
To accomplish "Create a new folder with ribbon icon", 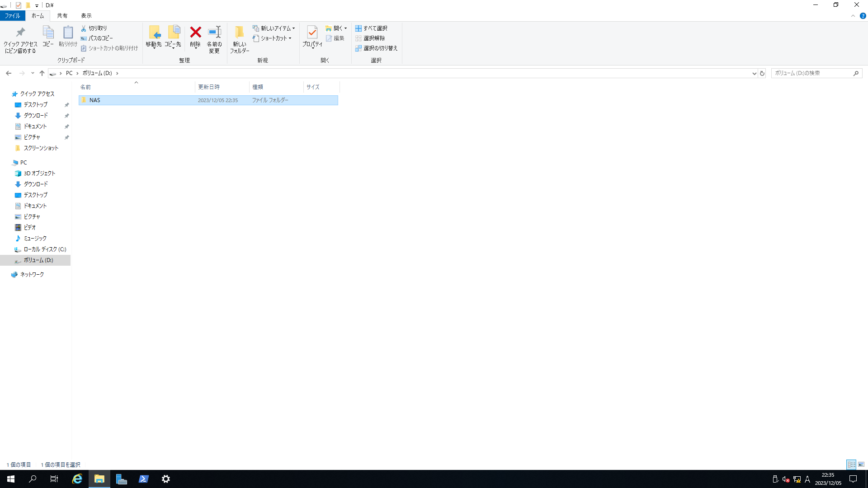I will click(x=239, y=33).
